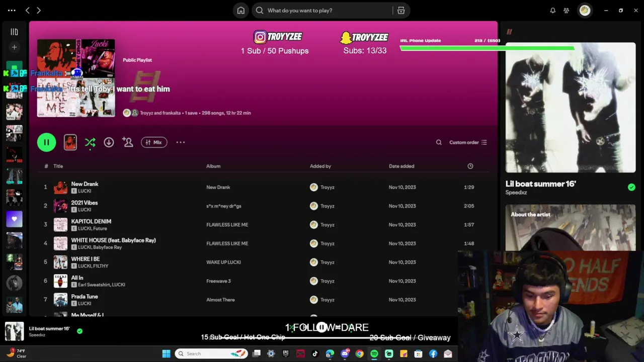Sort by the Date added column header

pyautogui.click(x=401, y=166)
